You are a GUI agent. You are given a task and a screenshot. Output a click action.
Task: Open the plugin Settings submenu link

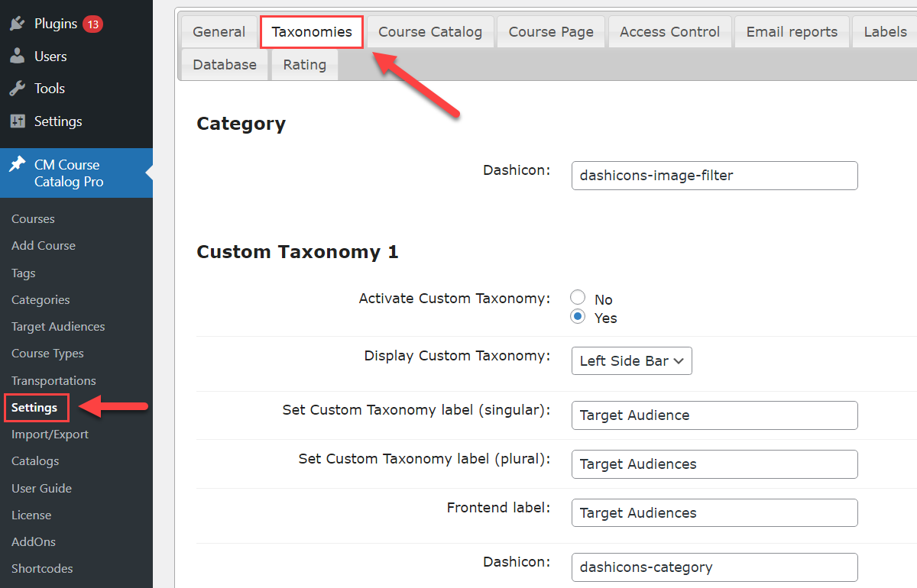pyautogui.click(x=34, y=408)
